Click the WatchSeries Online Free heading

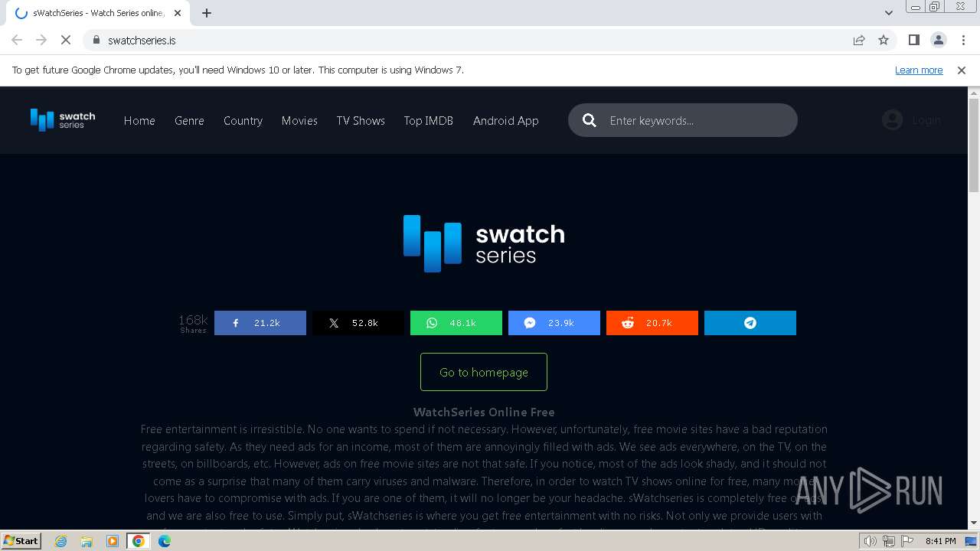(484, 412)
